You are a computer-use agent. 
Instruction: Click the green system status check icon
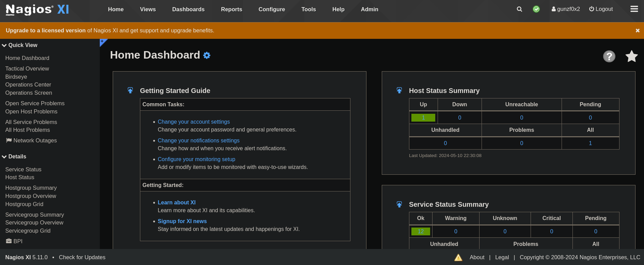click(x=536, y=9)
